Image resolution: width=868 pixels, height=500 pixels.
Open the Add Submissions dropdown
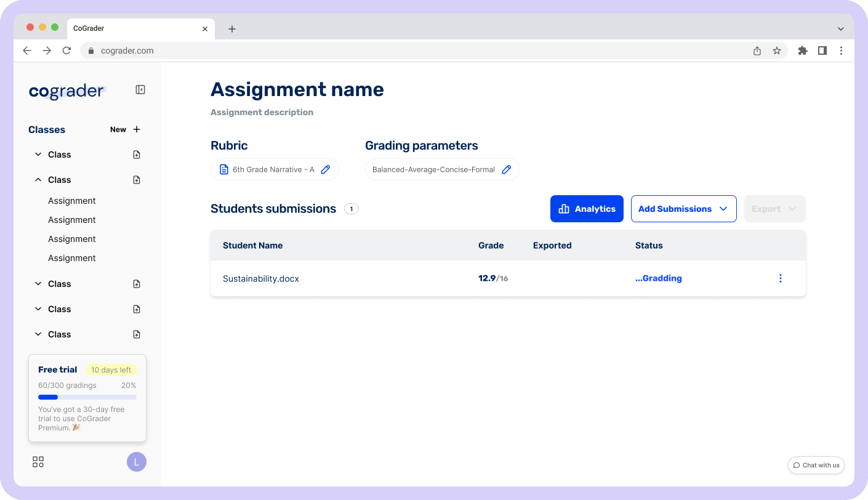tap(683, 209)
